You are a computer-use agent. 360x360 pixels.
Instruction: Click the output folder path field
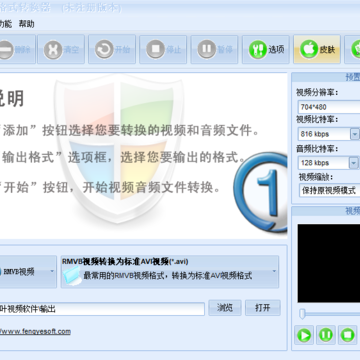(x=102, y=309)
